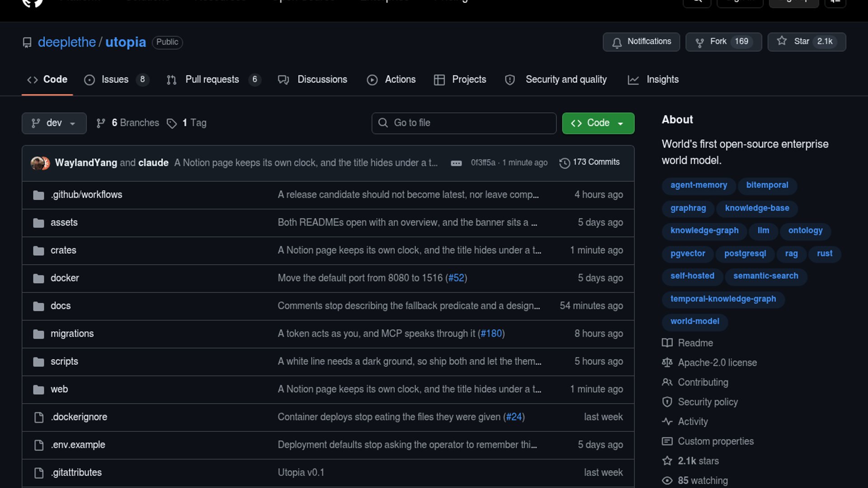Select the knowledge-graph topic tag
The image size is (868, 488).
pyautogui.click(x=704, y=231)
